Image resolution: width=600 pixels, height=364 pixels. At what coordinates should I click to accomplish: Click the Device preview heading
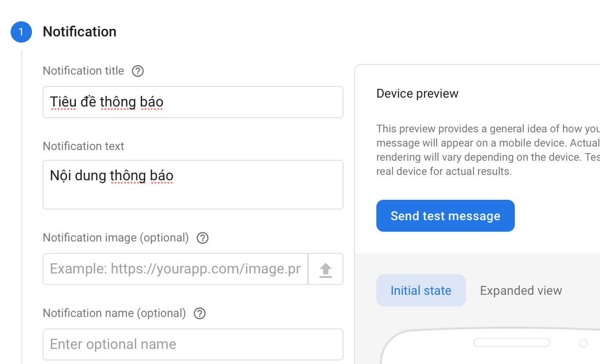[417, 94]
